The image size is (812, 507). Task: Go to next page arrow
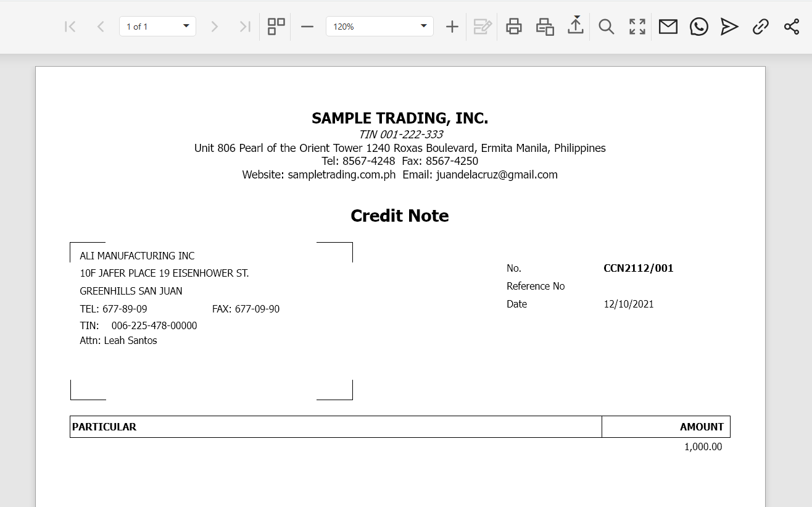[x=214, y=27]
